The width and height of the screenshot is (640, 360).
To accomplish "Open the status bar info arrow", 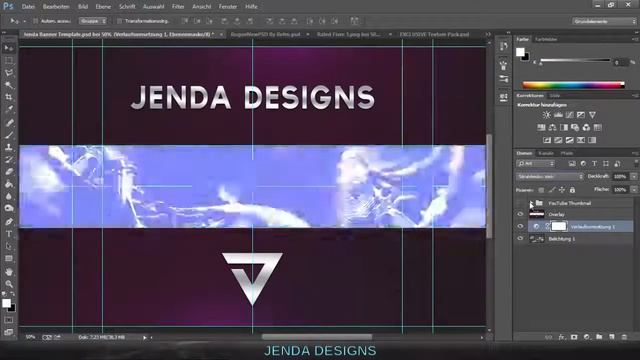I will tap(144, 338).
